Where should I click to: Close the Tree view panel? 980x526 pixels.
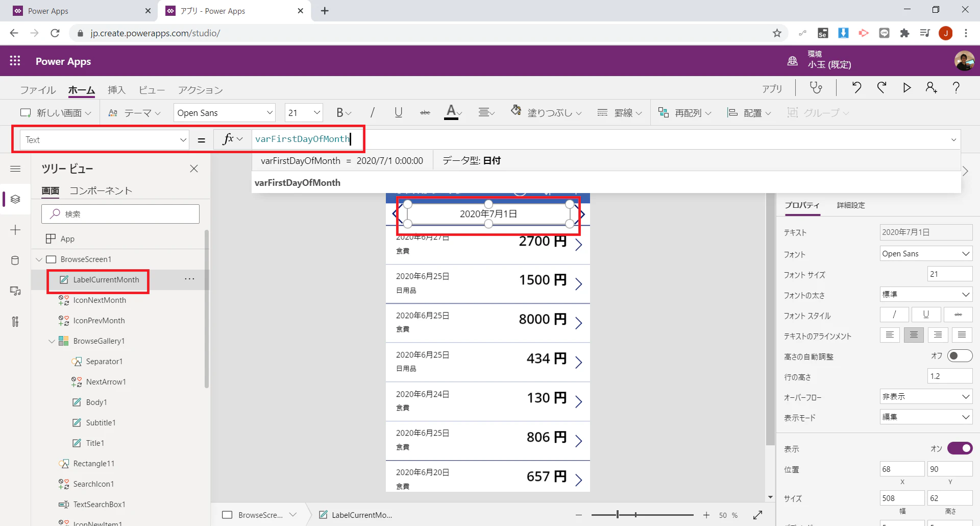[194, 169]
